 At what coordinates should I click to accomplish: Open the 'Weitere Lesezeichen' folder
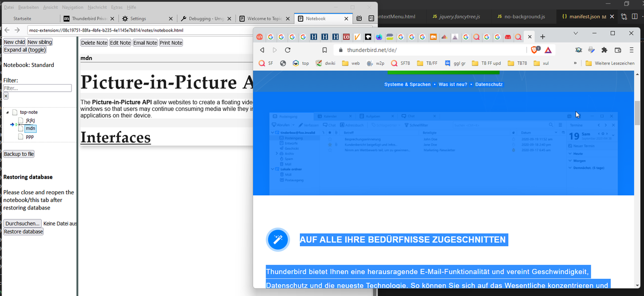[610, 63]
